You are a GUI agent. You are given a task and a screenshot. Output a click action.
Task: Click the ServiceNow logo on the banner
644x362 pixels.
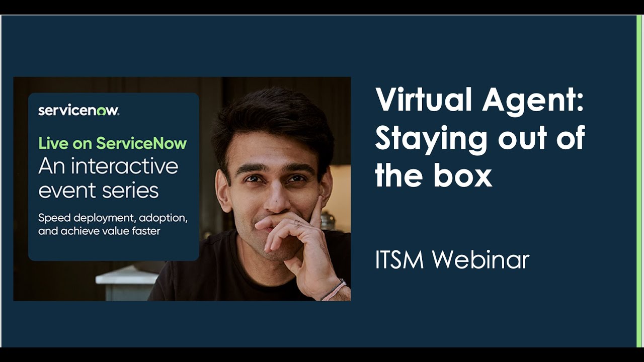(x=78, y=111)
